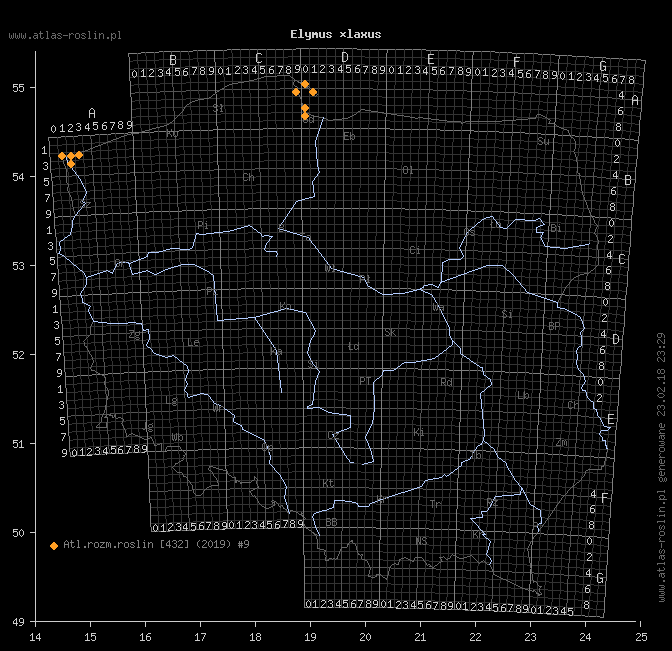Click the 'Łd' city label on the map

click(354, 346)
